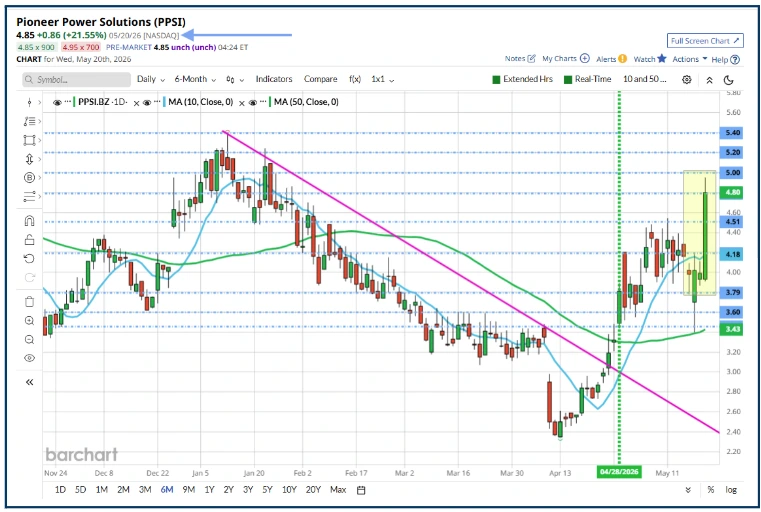Delete drawings with the trash icon

30,302
